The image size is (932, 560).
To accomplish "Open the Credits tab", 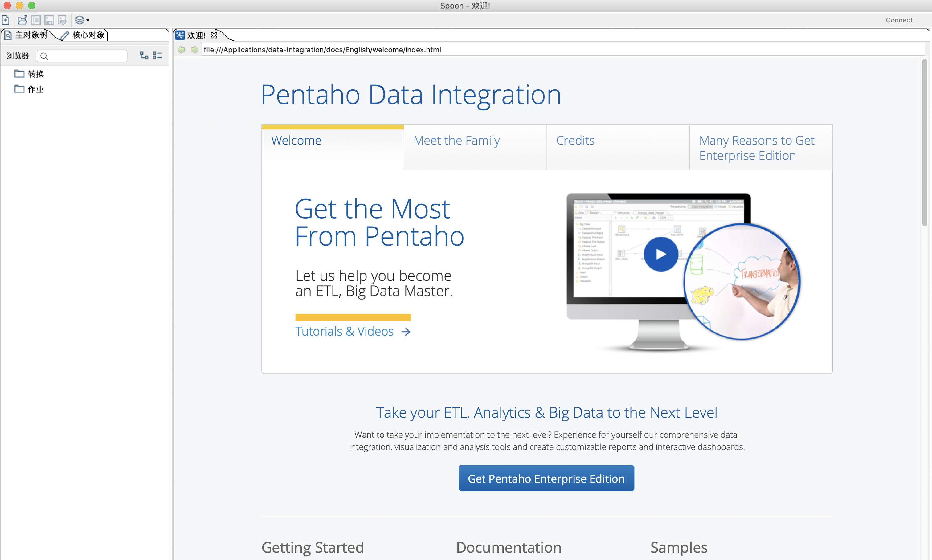I will (618, 147).
